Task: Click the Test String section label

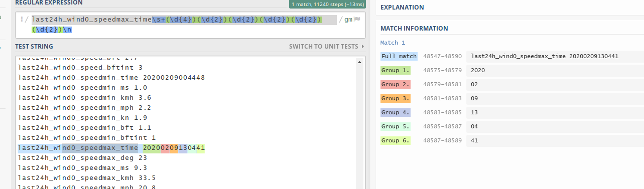Action: [x=34, y=47]
